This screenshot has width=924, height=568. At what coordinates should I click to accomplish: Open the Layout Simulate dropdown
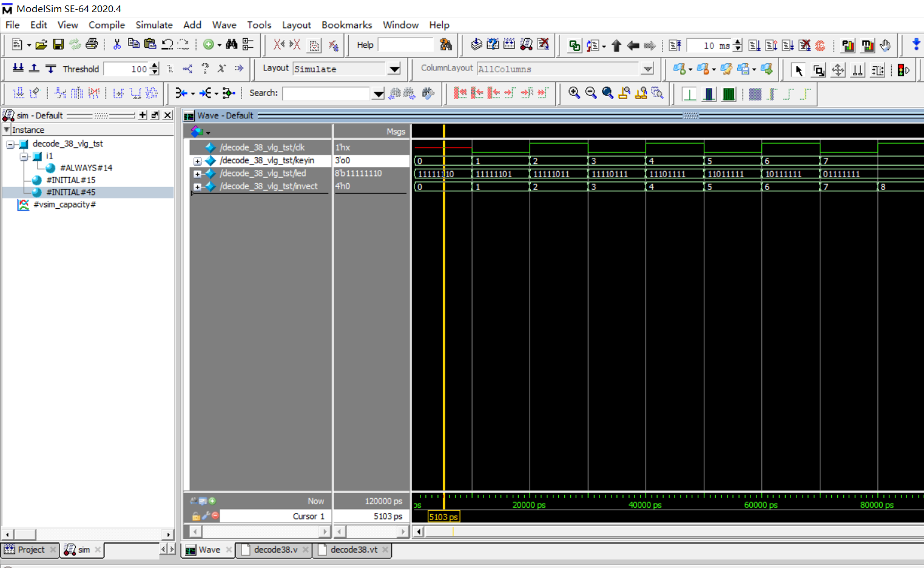coord(394,69)
